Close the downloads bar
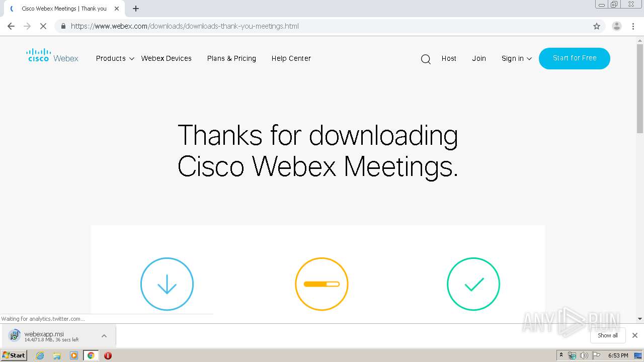Screen dimensions: 644x362 coord(635,335)
